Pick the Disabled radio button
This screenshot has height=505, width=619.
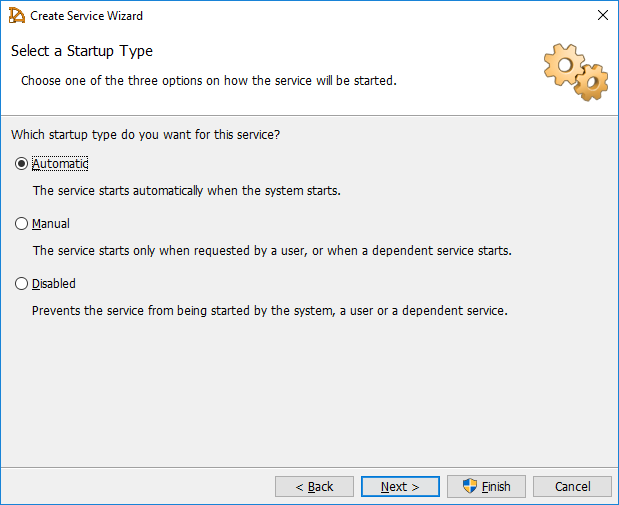(x=22, y=284)
